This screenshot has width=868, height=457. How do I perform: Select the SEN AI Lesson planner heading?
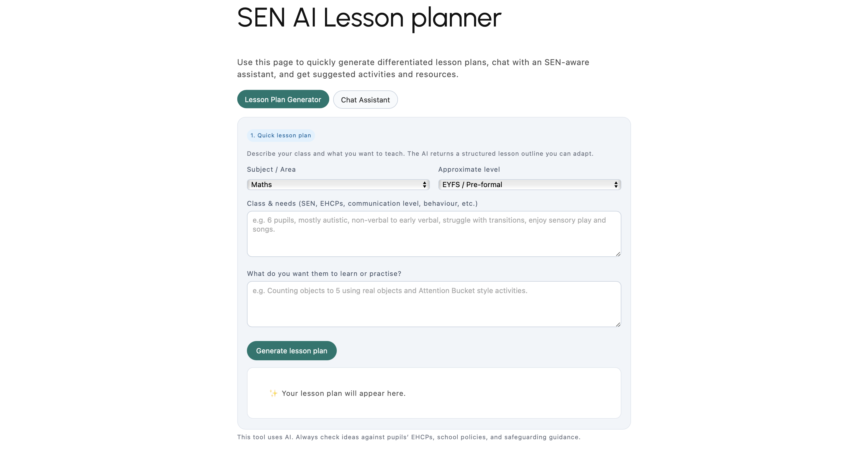[369, 18]
